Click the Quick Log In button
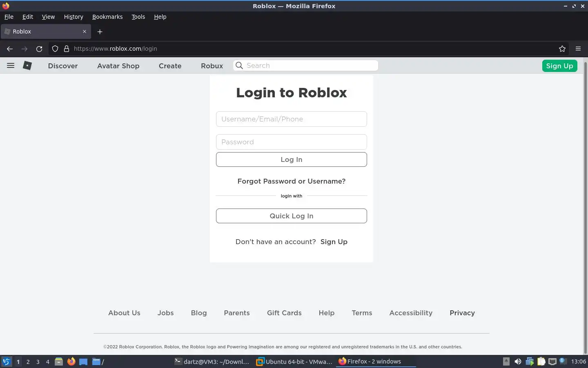 (292, 216)
